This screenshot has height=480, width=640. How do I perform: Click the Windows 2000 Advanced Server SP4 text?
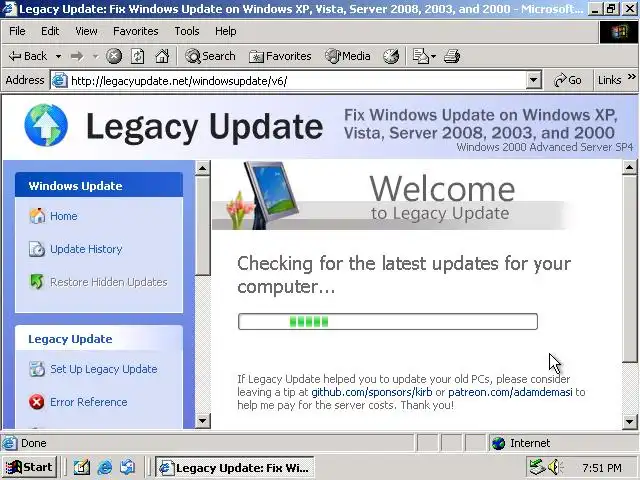[x=544, y=147]
